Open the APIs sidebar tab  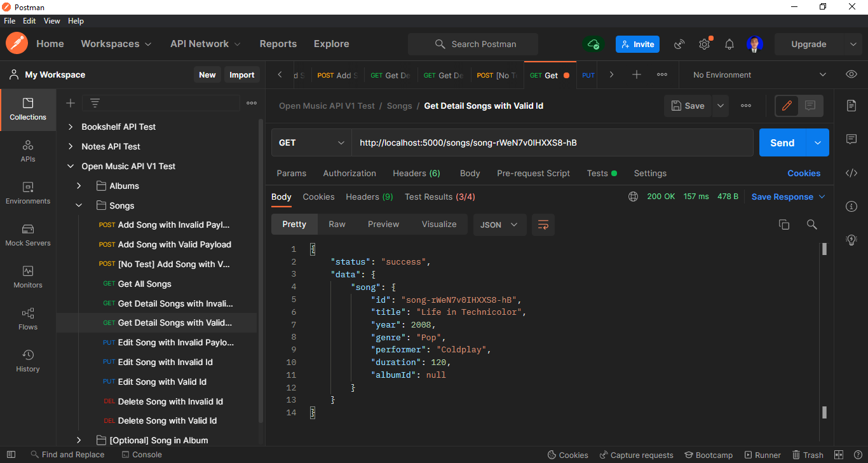(x=28, y=151)
